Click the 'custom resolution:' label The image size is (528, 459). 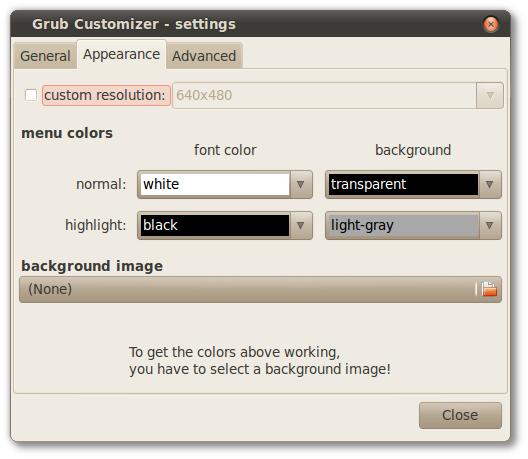click(106, 96)
